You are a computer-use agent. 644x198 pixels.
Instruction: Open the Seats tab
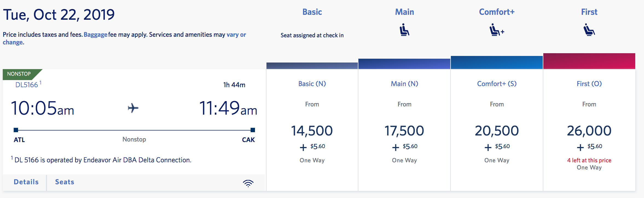click(65, 182)
